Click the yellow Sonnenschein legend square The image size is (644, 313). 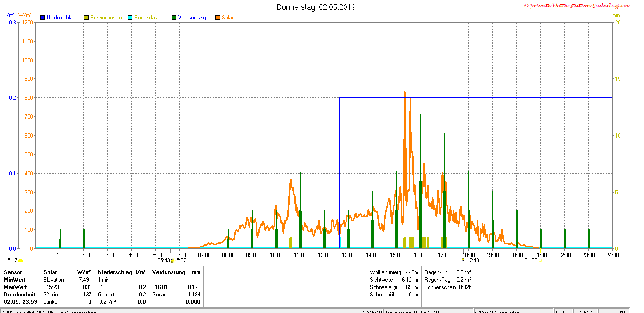click(x=86, y=18)
